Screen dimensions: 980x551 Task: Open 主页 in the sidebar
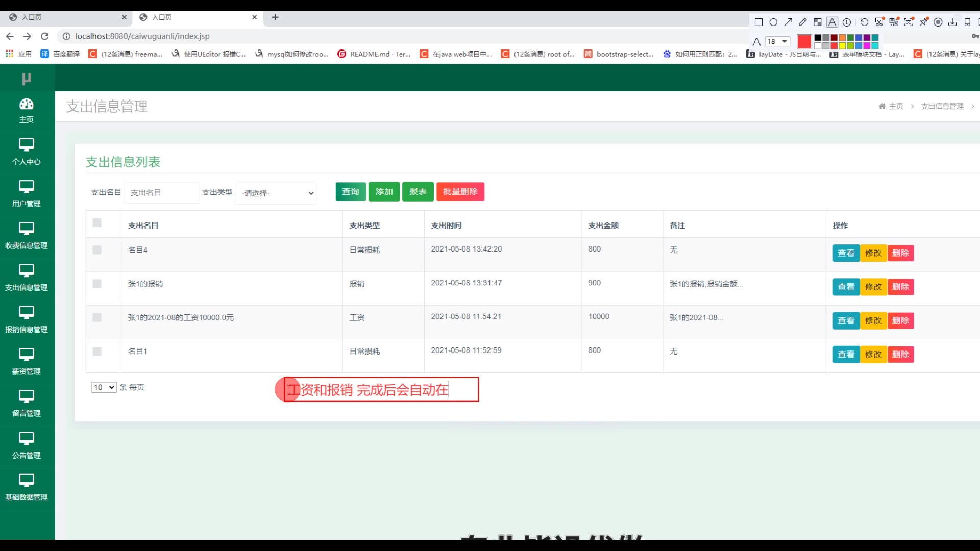pyautogui.click(x=27, y=111)
